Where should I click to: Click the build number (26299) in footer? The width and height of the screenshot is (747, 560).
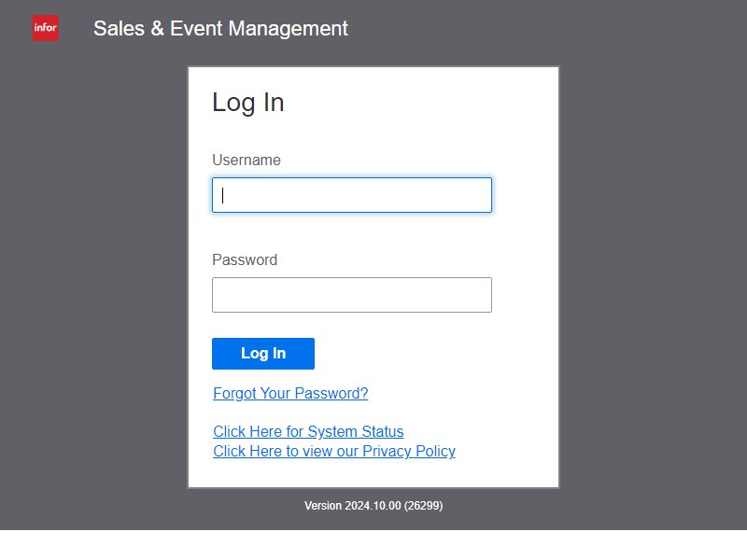[x=423, y=506]
